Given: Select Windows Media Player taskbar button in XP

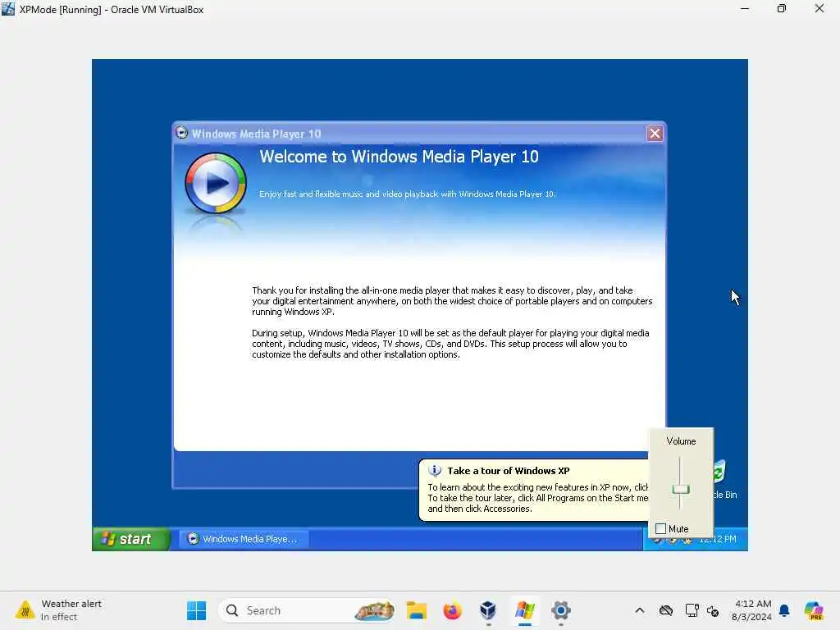Looking at the screenshot, I should 243,539.
